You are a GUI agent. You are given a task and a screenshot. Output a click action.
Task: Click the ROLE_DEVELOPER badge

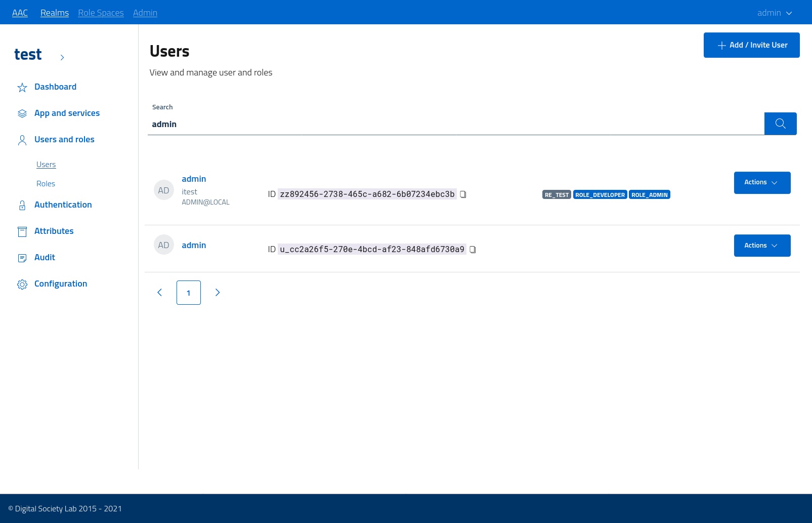click(x=600, y=195)
